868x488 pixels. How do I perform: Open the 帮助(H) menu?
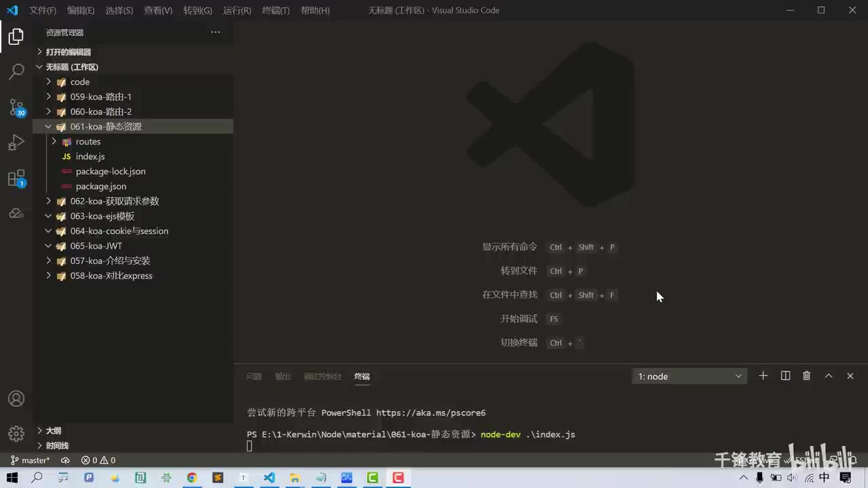click(315, 10)
